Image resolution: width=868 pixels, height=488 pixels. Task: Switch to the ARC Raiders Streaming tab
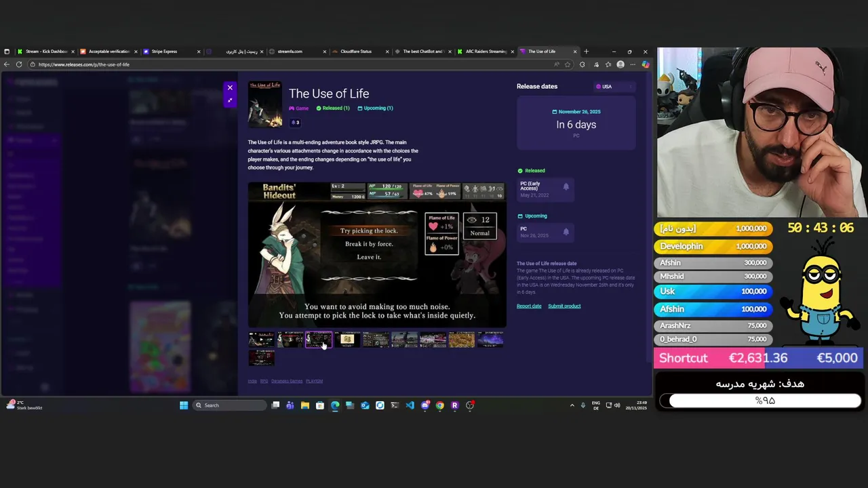pos(486,52)
